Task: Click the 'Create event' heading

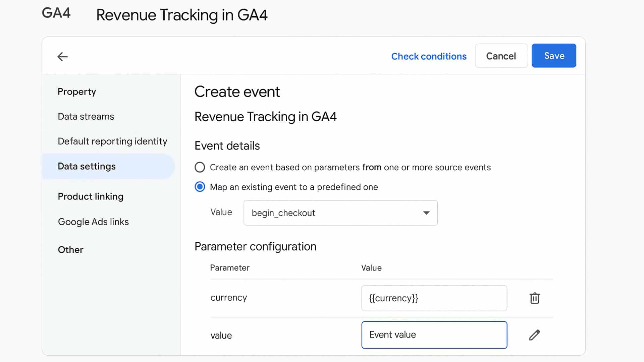Action: click(x=237, y=92)
